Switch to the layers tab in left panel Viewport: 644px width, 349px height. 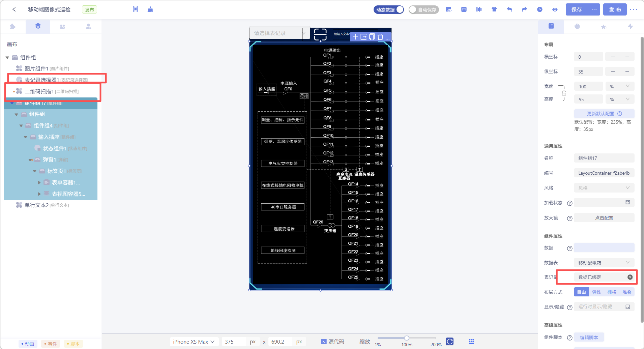click(x=38, y=26)
